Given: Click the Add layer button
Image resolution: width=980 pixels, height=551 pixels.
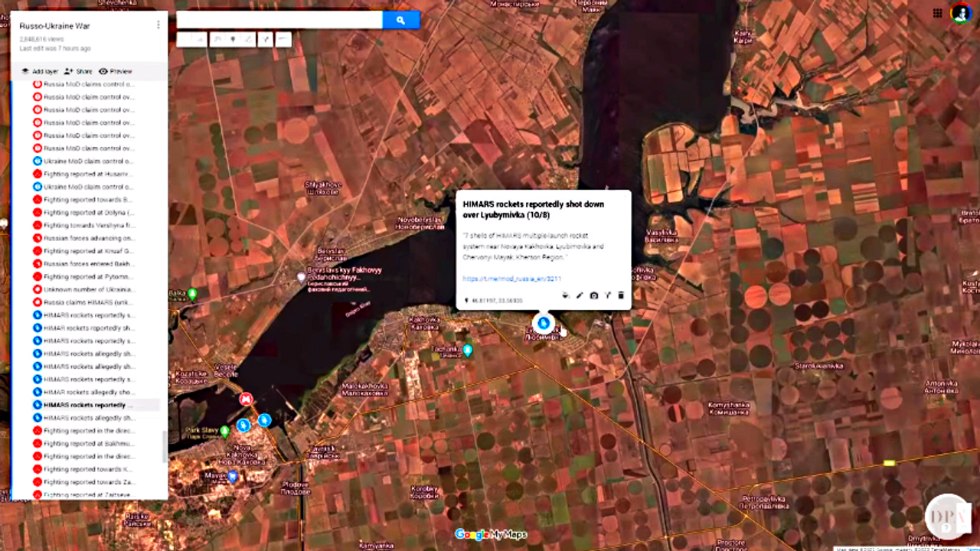Looking at the screenshot, I should 40,71.
